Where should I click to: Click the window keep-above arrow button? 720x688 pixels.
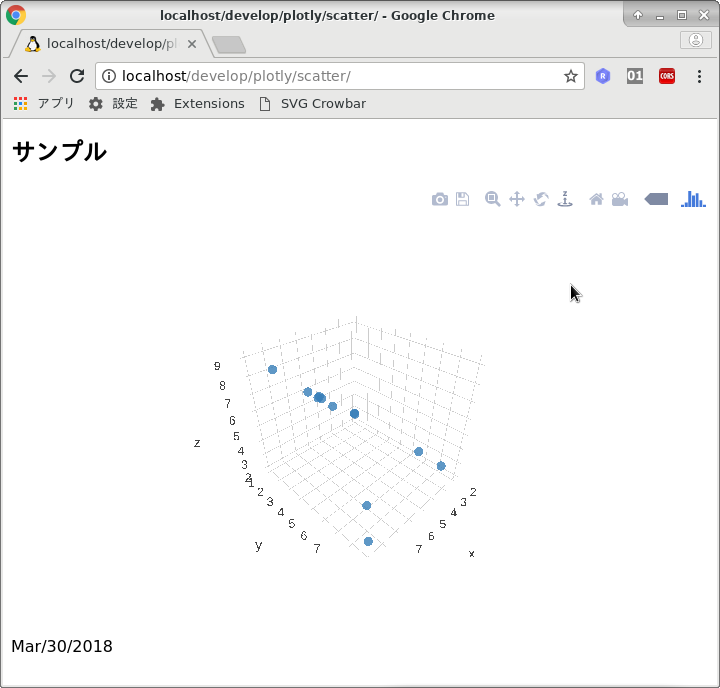(x=638, y=15)
